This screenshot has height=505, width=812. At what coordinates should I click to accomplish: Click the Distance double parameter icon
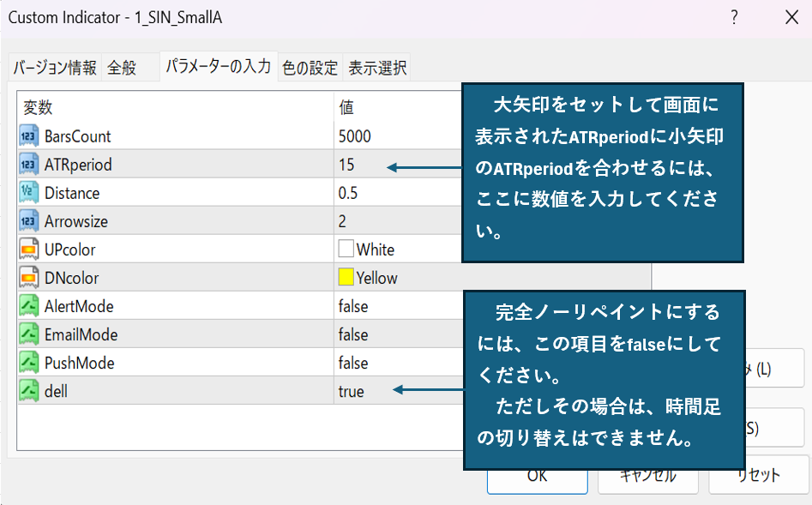pos(29,193)
